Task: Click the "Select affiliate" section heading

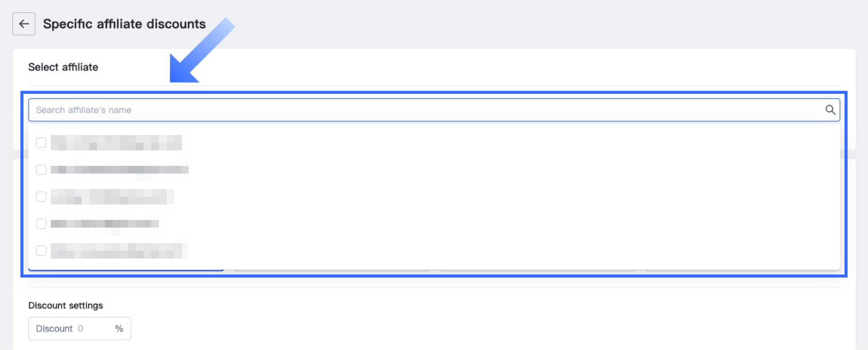Action: [63, 67]
